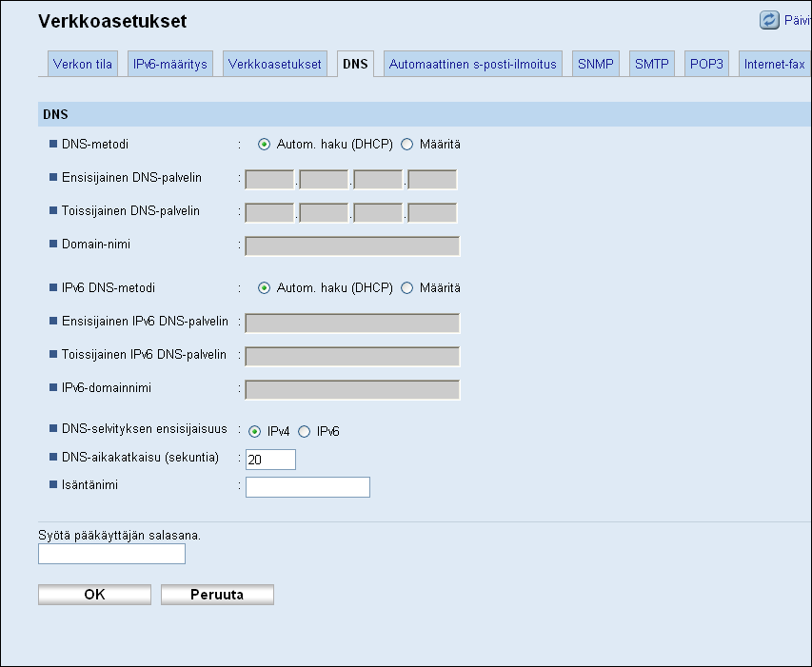This screenshot has width=812, height=667.
Task: Choose IPv4 for DNS-selvityksen ensisijaisuus
Action: point(254,432)
